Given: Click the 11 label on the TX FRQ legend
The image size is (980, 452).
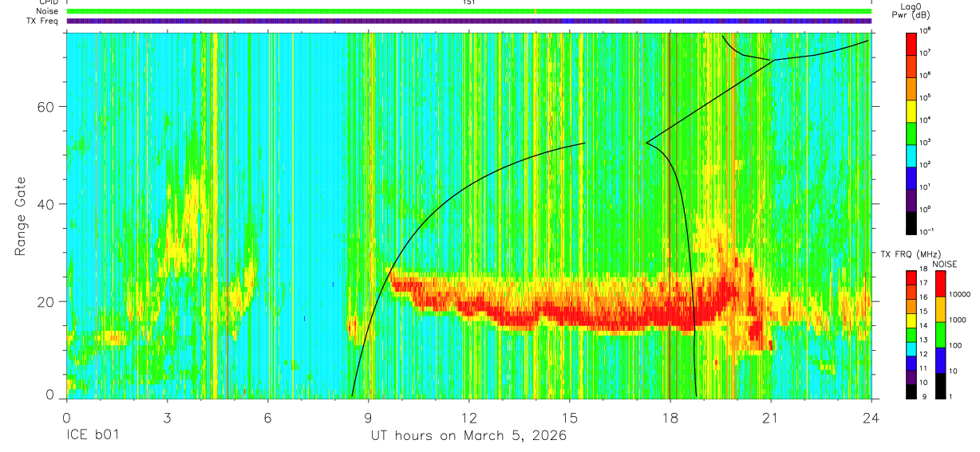Looking at the screenshot, I should tap(923, 368).
